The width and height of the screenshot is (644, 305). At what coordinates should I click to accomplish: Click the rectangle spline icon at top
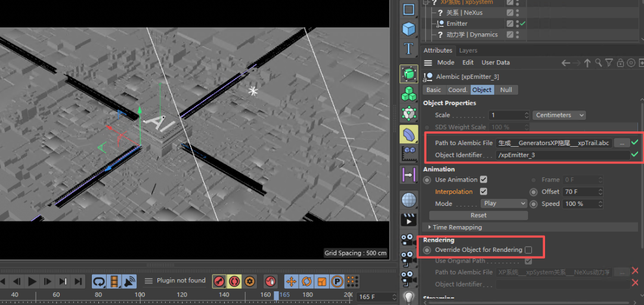pyautogui.click(x=408, y=9)
